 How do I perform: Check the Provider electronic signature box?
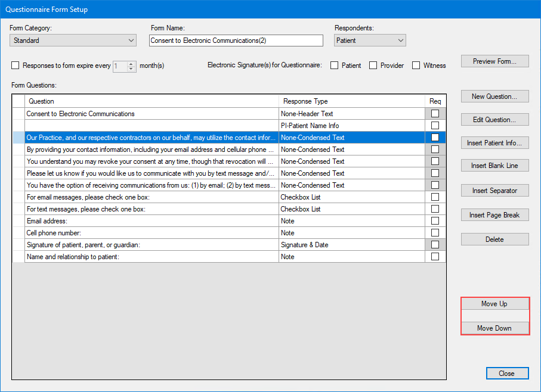(373, 66)
